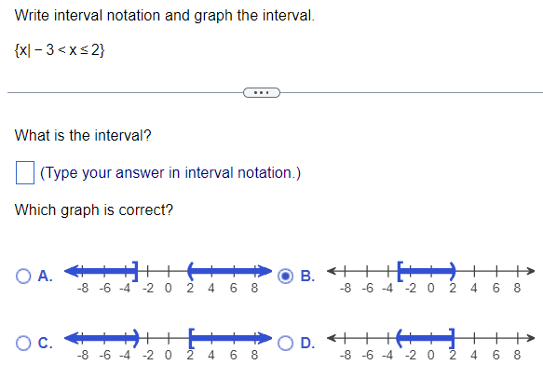Click the option C number line graph
This screenshot has height=392, width=543.
pos(168,345)
